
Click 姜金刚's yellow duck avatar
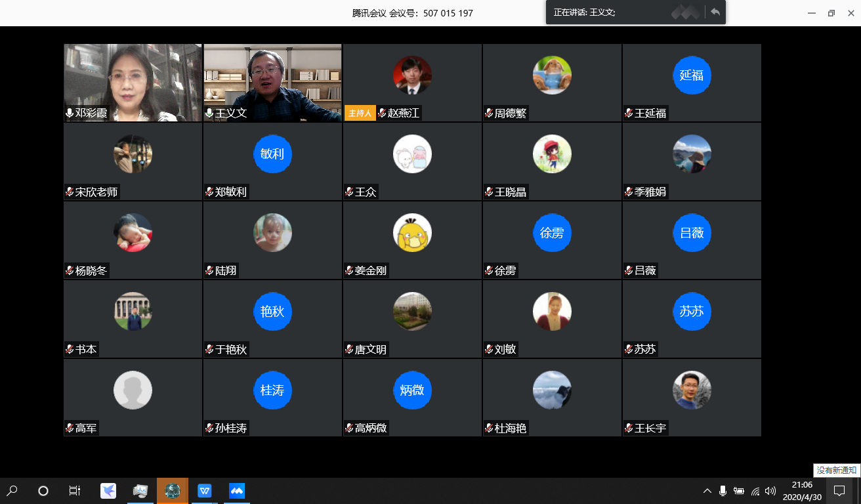(412, 232)
